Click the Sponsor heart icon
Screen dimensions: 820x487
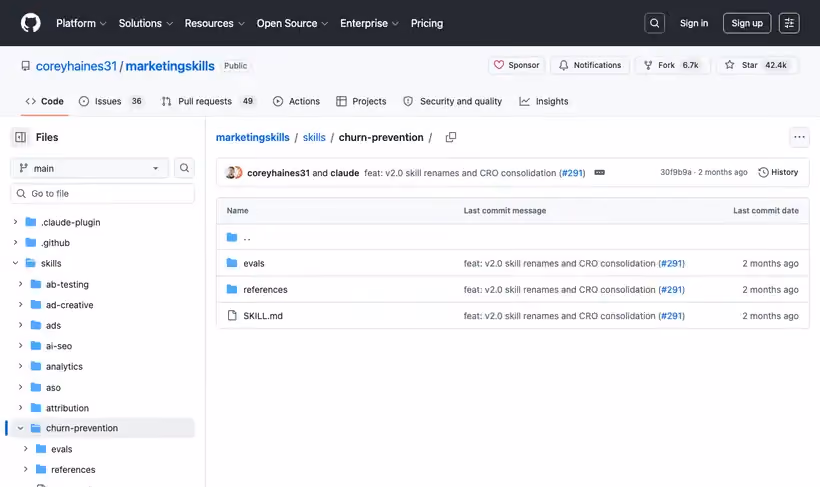point(498,65)
